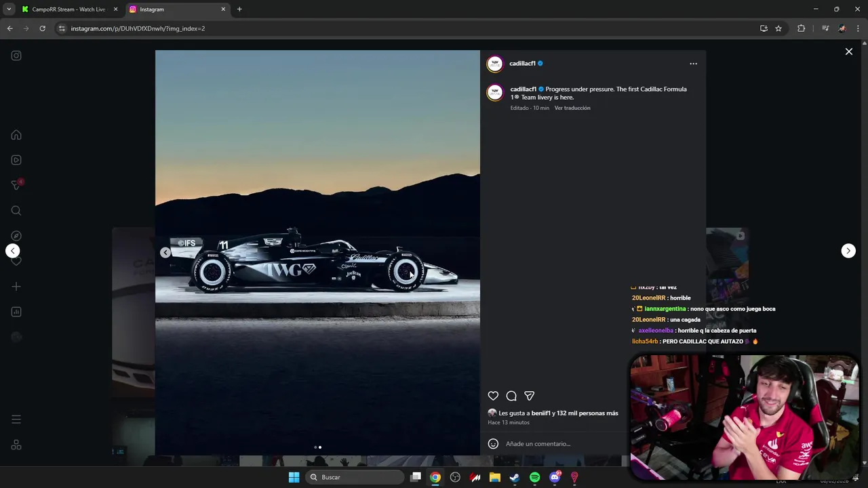Click iannxargentina's chat message
Screen dimensions: 868x488
pyautogui.click(x=703, y=309)
